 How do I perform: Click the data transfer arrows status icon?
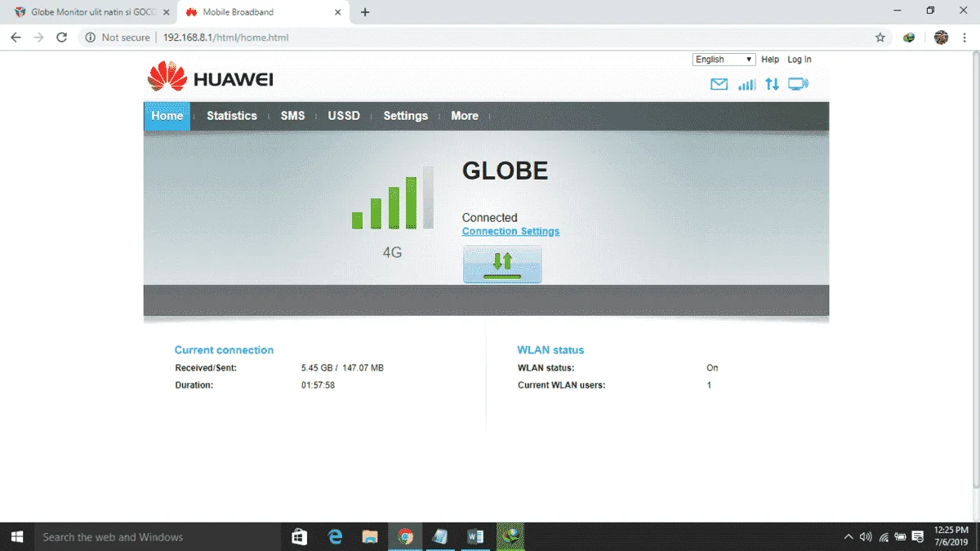tap(772, 84)
